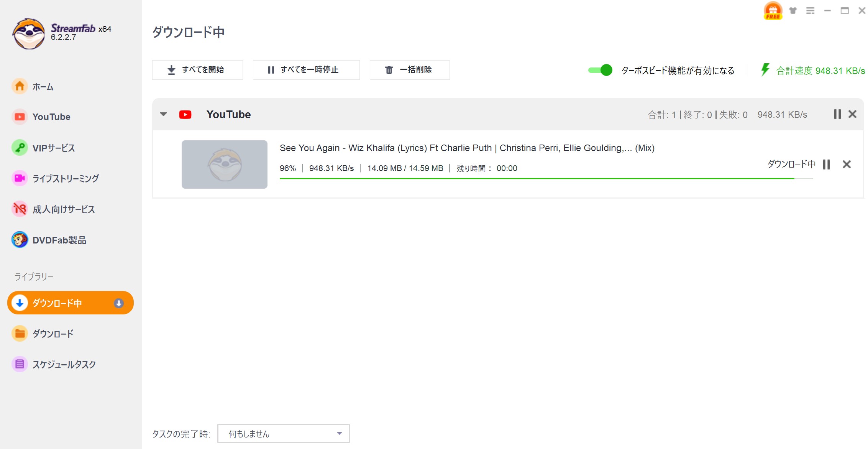This screenshot has height=449, width=868.
Task: Minimize the StreamFab window
Action: click(x=827, y=11)
